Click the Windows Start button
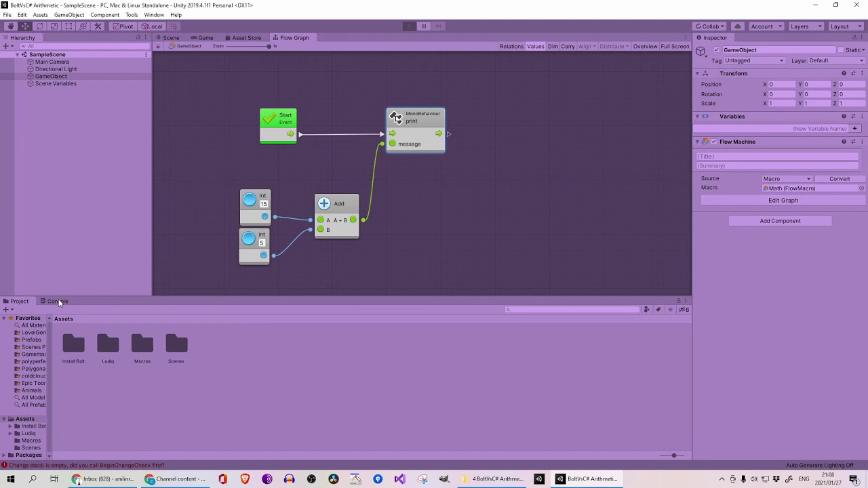The image size is (868, 488). point(11,479)
